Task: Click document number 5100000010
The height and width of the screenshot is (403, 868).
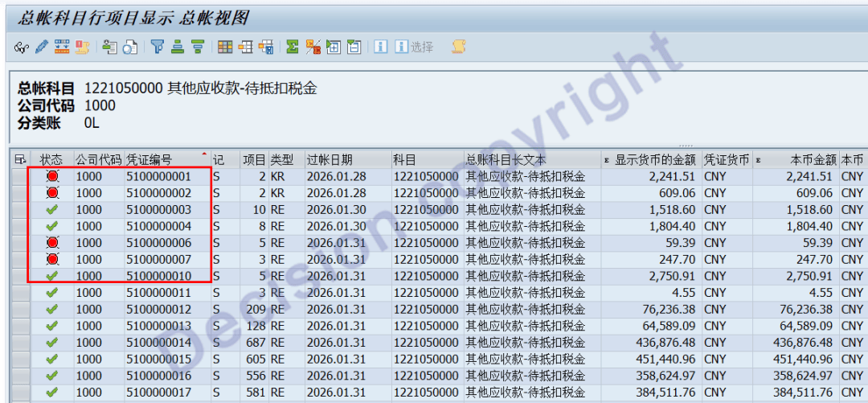Action: coord(159,276)
